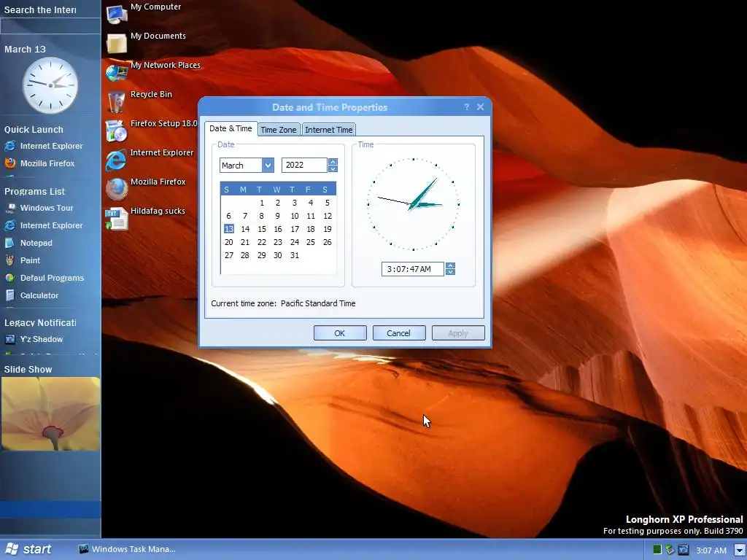
Task: Click the Search the Internet box
Action: click(x=50, y=27)
